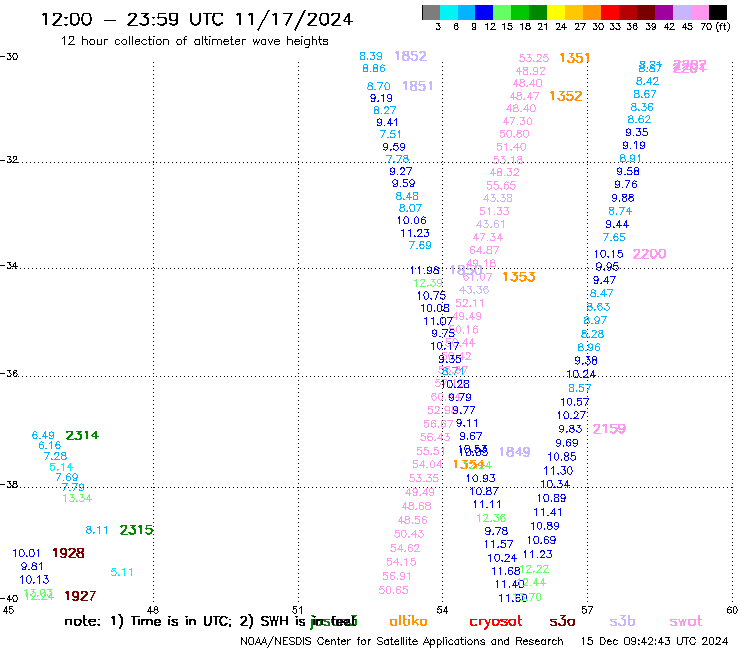Viewport: 740px width, 650px height.
Task: Click the 57 longitude axis label
Action: 587,610
